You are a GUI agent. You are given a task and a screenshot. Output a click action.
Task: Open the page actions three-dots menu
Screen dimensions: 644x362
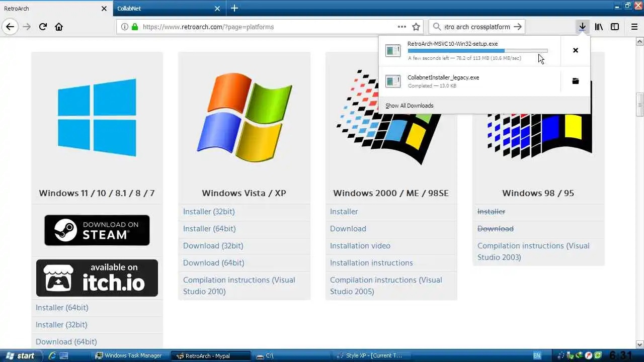pyautogui.click(x=401, y=27)
